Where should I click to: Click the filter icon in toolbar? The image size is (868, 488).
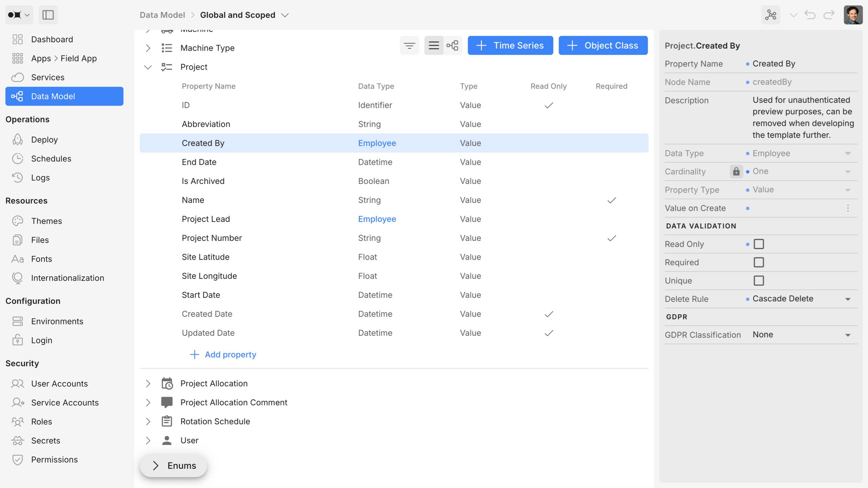click(x=409, y=45)
